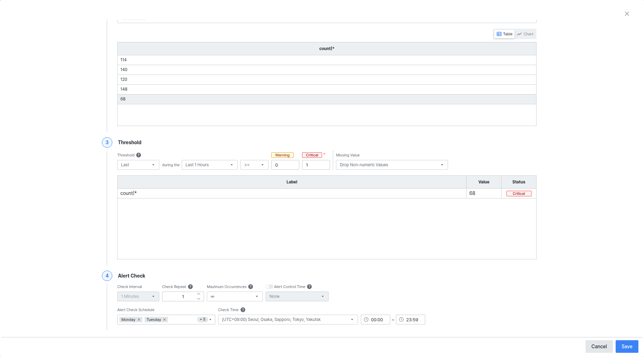Click the 00:00 start time field

tap(376, 320)
